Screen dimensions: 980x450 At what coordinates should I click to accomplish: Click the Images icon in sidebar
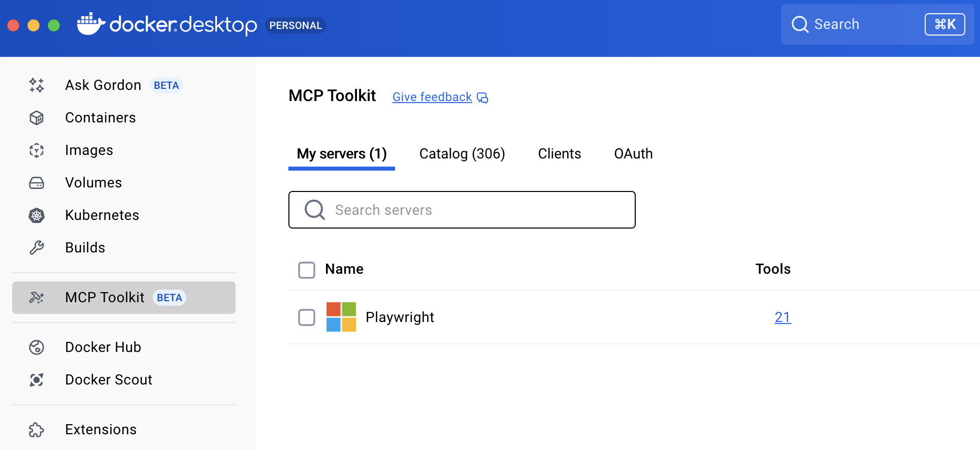37,150
